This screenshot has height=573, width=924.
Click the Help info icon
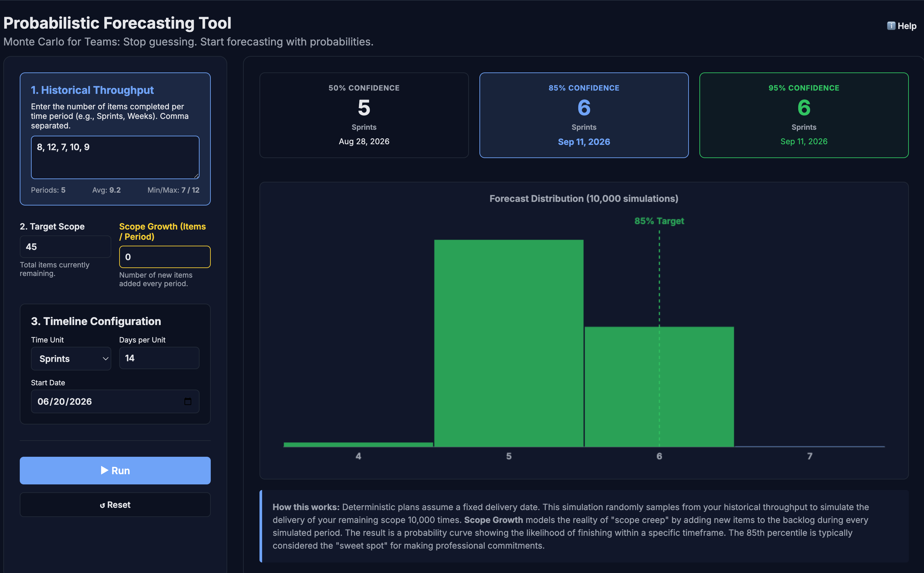tap(891, 26)
